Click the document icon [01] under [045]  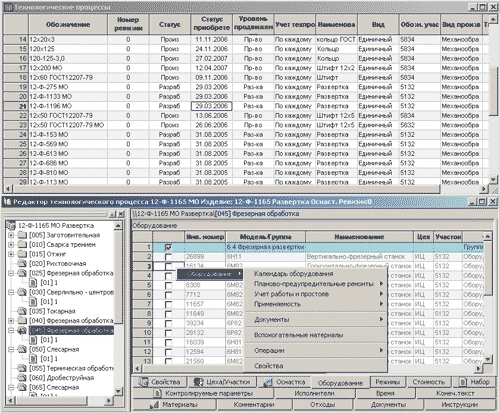coord(33,340)
